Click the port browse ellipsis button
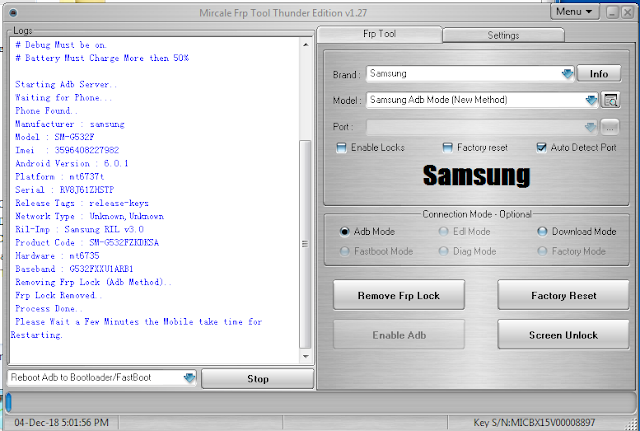The width and height of the screenshot is (640, 431). (609, 127)
